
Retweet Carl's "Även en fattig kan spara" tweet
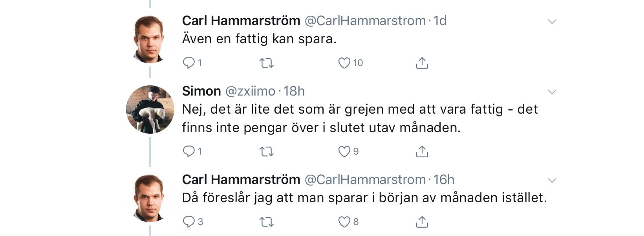coord(267,63)
